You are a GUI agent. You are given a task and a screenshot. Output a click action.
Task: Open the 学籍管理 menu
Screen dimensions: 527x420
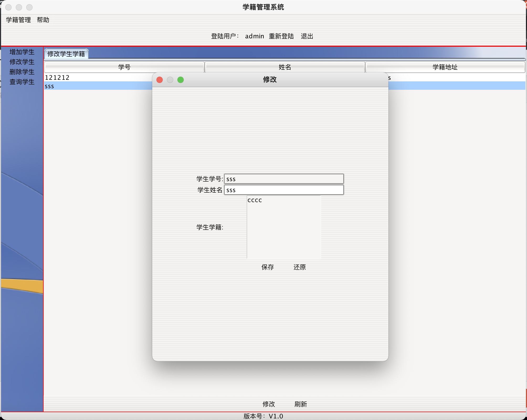pos(18,20)
